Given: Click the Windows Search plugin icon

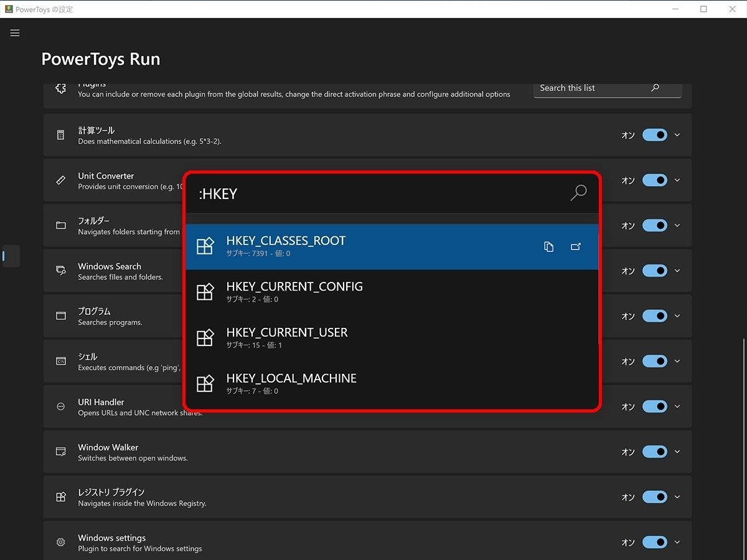Looking at the screenshot, I should pyautogui.click(x=60, y=271).
